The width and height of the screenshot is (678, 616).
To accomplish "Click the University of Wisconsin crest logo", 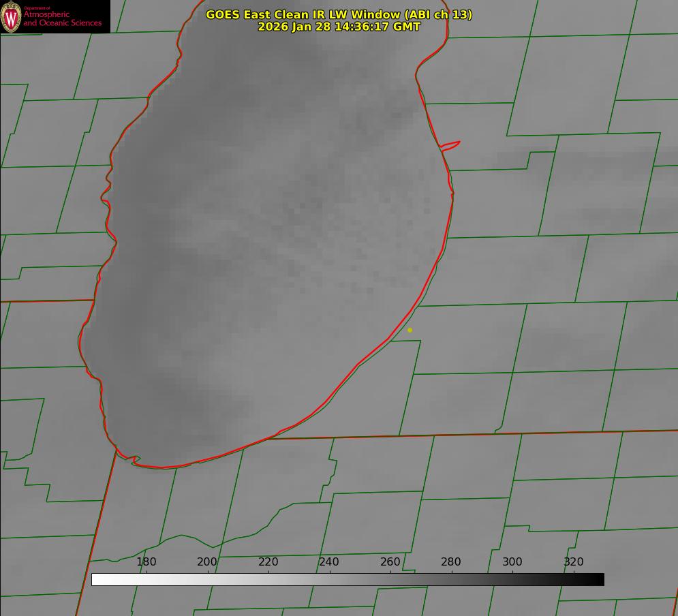I will click(12, 16).
